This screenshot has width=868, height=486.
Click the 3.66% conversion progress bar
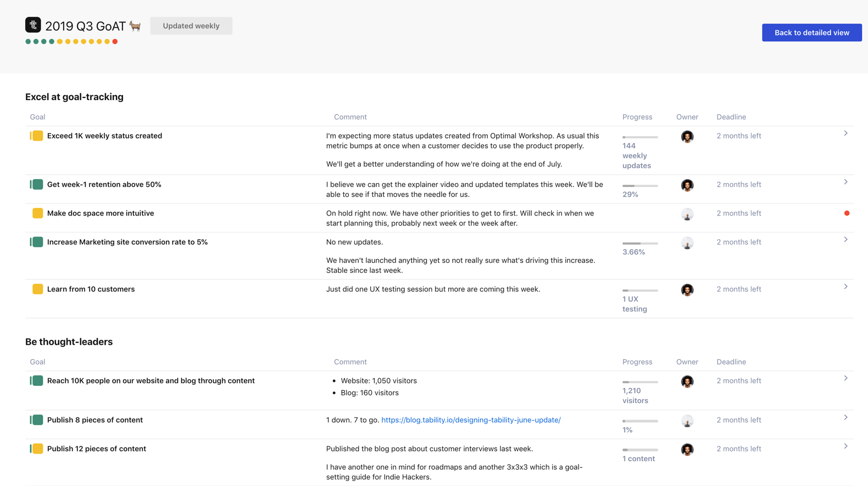tap(640, 243)
